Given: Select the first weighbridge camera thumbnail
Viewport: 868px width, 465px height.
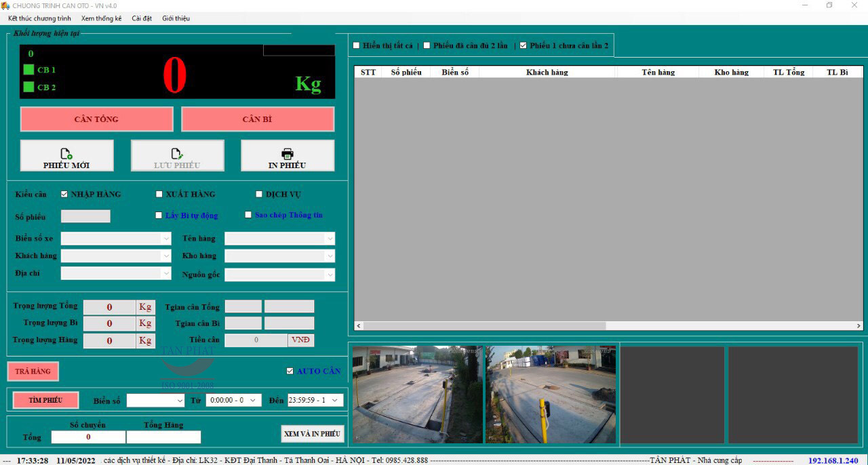Looking at the screenshot, I should click(417, 395).
